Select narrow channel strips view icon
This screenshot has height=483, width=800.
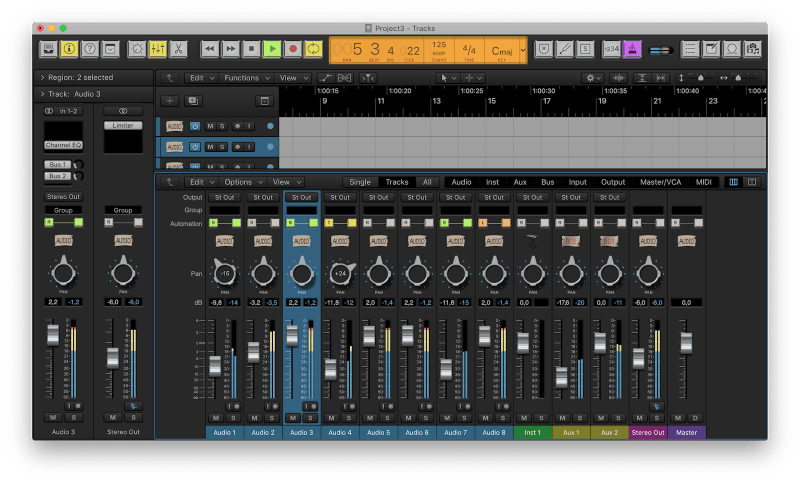(734, 182)
